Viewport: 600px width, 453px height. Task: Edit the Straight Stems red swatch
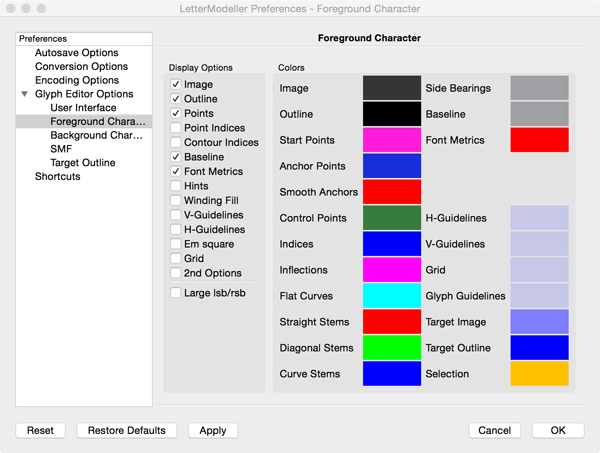(392, 322)
